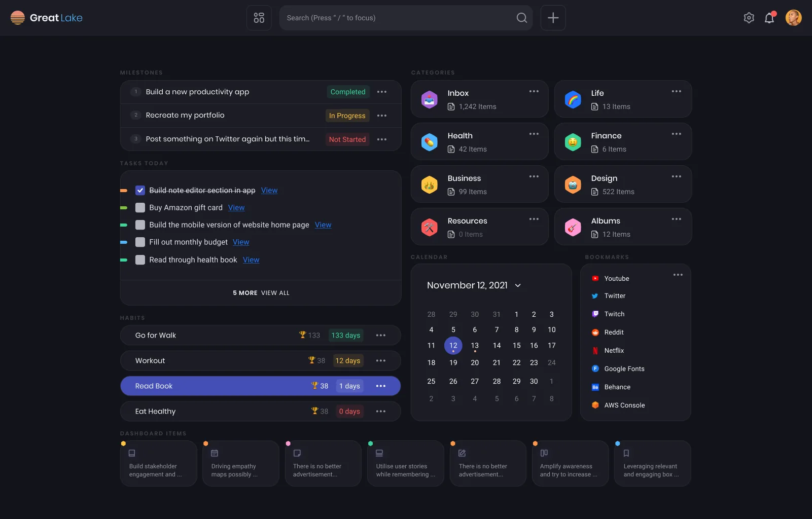This screenshot has height=519, width=812.
Task: Open options menu for Recreate my portfolio
Action: click(x=382, y=116)
